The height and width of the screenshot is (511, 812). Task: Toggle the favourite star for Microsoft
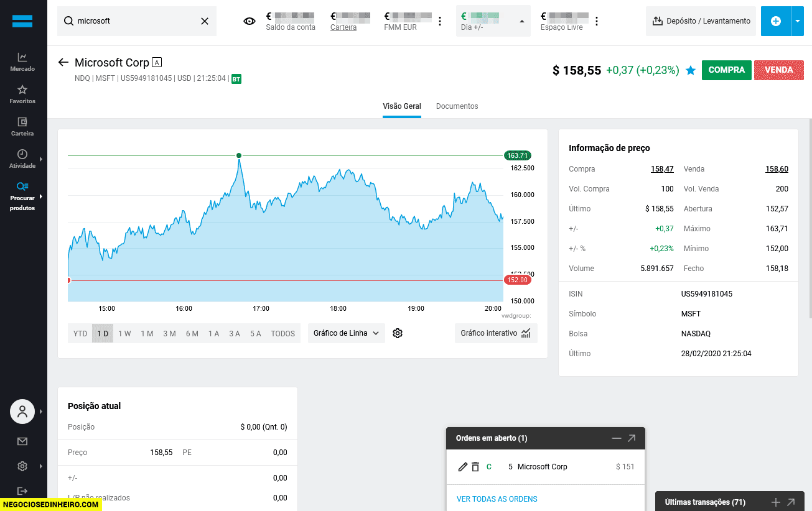(691, 70)
